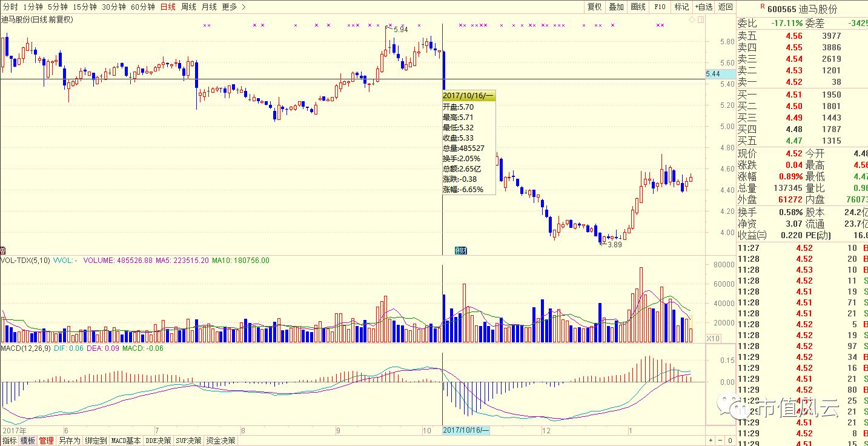Click the 2017/10/16 date marker on timeline

466,430
